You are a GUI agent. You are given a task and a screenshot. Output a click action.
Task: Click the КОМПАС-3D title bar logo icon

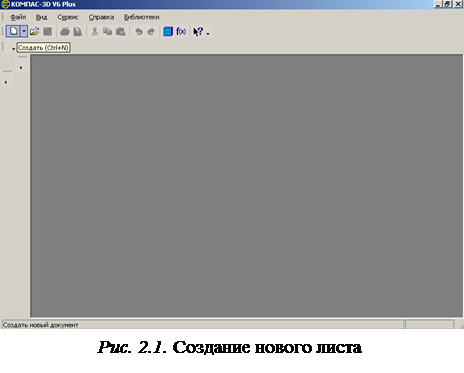(5, 4)
